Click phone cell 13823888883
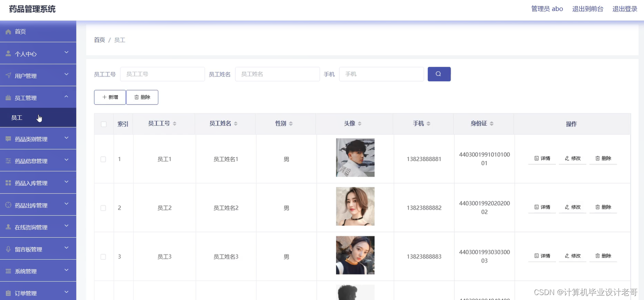The width and height of the screenshot is (644, 300). [424, 257]
